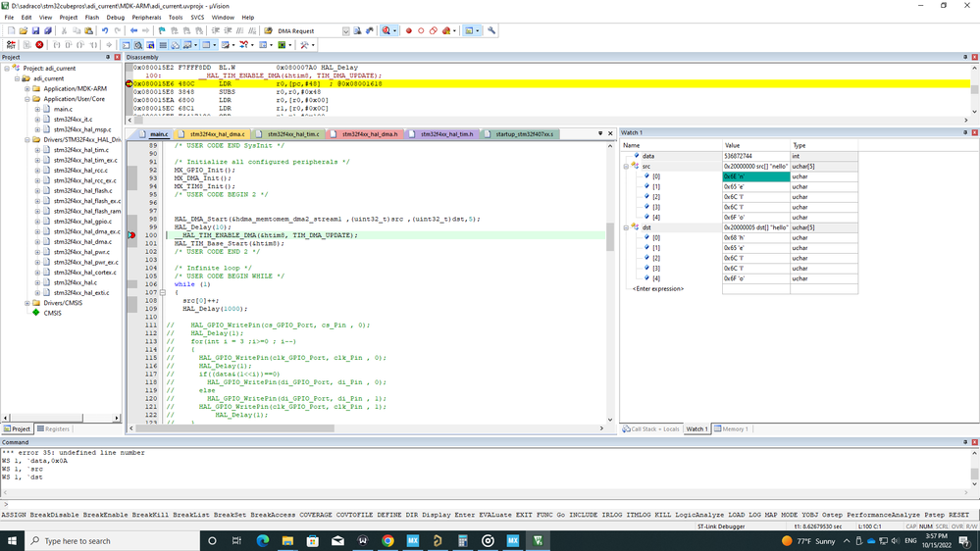
Task: Click the Enter expression field in Watch 1
Action: (659, 289)
